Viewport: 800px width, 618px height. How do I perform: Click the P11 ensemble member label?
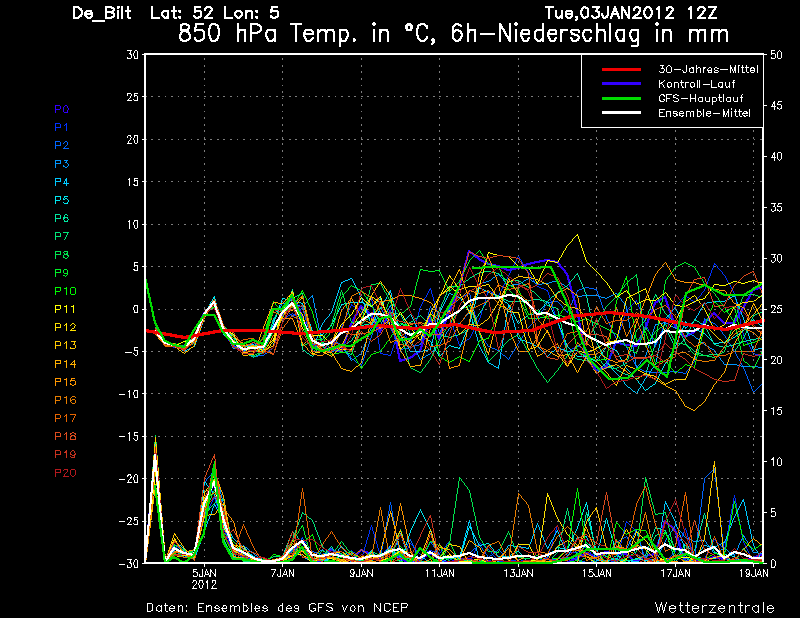pos(65,309)
